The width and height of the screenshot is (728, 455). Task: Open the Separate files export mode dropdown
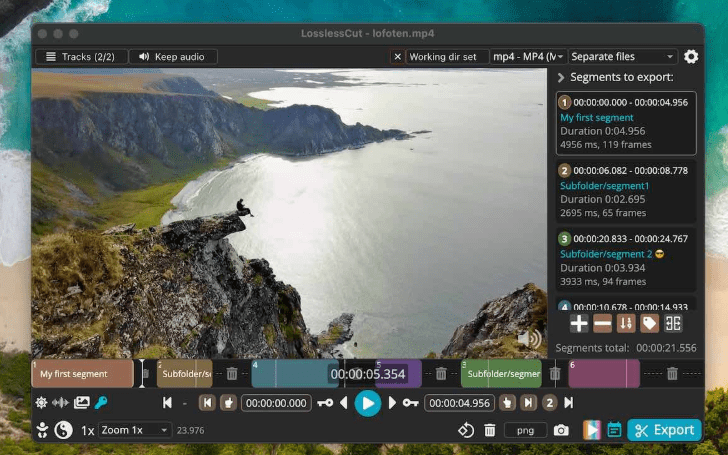pos(622,57)
